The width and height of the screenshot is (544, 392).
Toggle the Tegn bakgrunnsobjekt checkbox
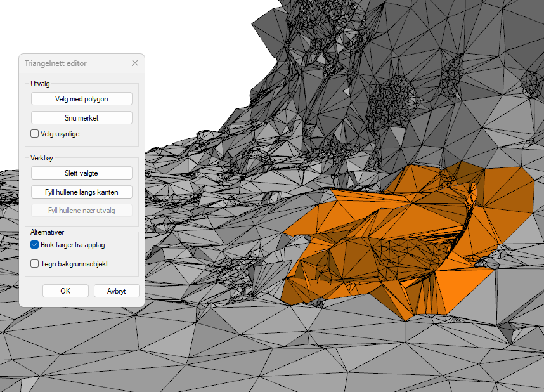35,264
